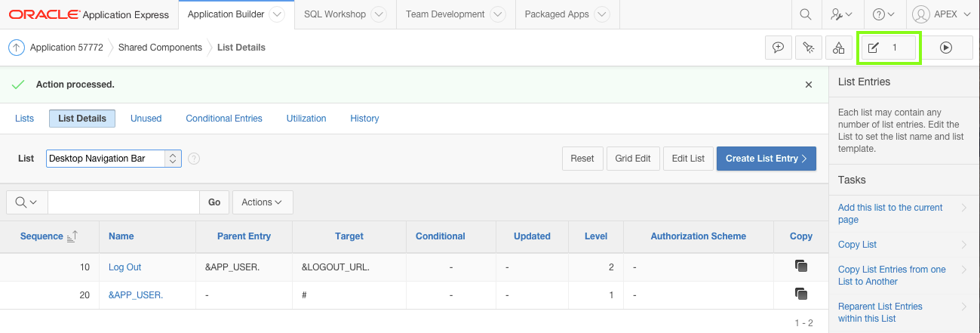Open the List select dropdown

click(114, 159)
